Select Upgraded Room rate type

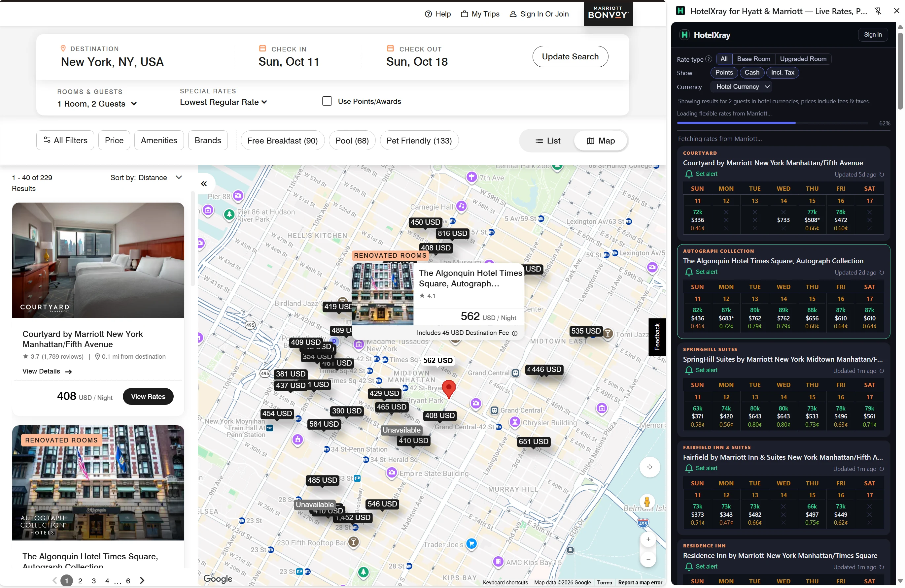pyautogui.click(x=803, y=59)
